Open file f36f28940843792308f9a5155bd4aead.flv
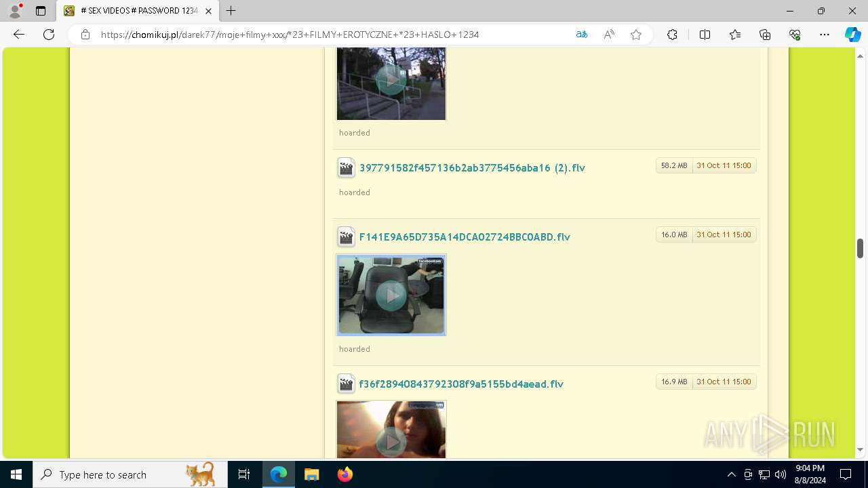The height and width of the screenshot is (488, 868). click(x=461, y=384)
